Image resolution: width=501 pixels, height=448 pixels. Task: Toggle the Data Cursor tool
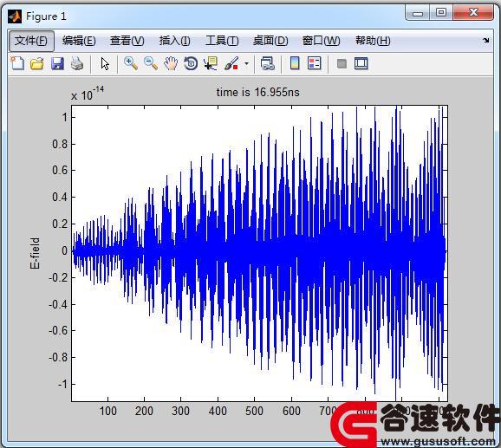click(x=211, y=63)
